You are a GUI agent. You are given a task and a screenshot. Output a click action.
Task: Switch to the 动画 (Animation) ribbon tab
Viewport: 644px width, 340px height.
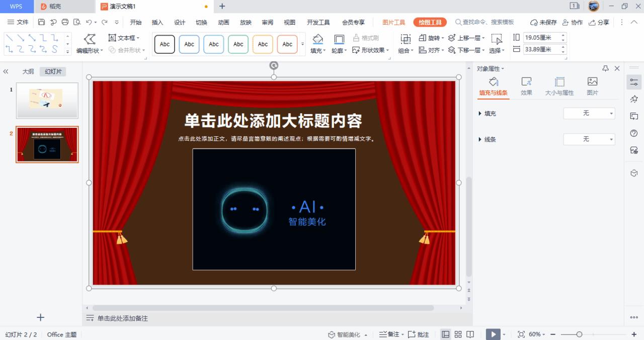(x=223, y=22)
